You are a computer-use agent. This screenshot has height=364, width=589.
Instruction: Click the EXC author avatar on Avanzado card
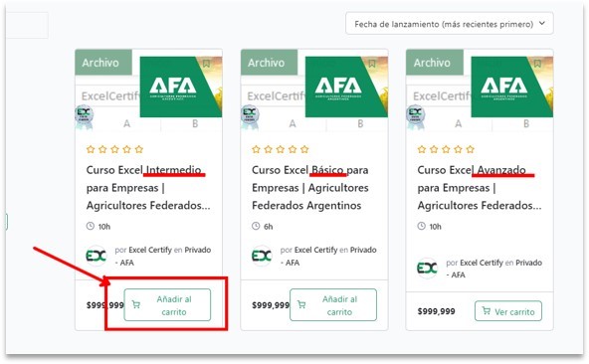tap(428, 268)
